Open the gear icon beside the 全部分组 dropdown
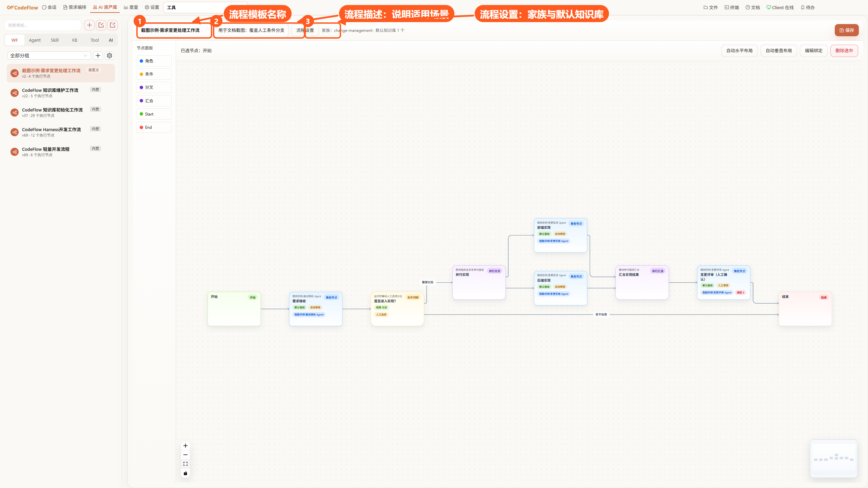Image resolution: width=868 pixels, height=488 pixels. click(110, 56)
